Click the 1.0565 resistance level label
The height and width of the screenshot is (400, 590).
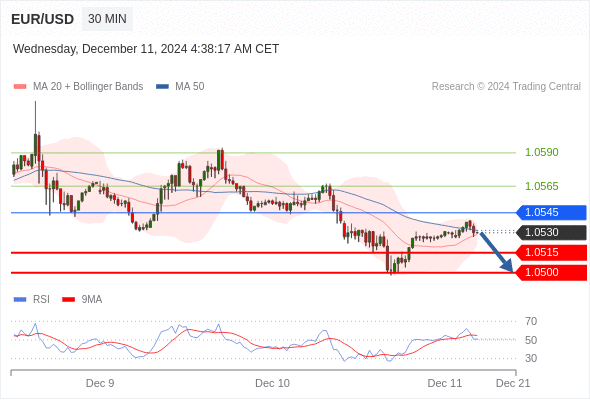point(541,186)
